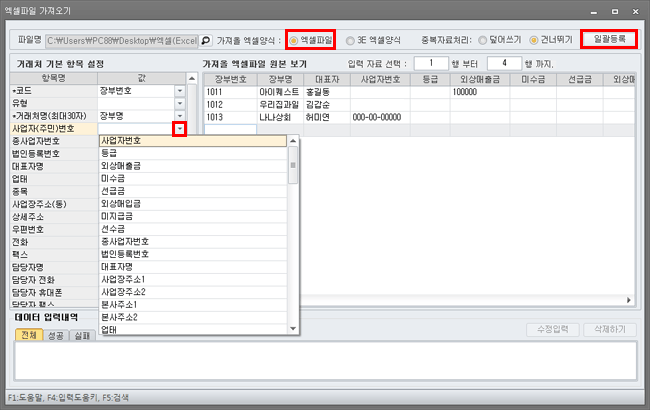
Task: Click the 파일명 path input field
Action: tap(118, 41)
